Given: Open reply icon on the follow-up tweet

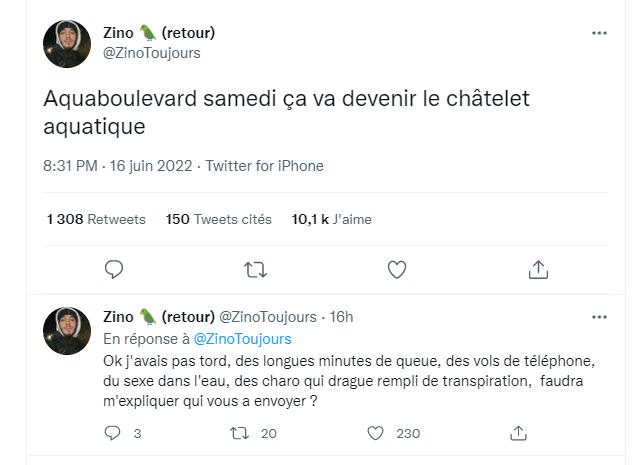Looking at the screenshot, I should coord(112,433).
